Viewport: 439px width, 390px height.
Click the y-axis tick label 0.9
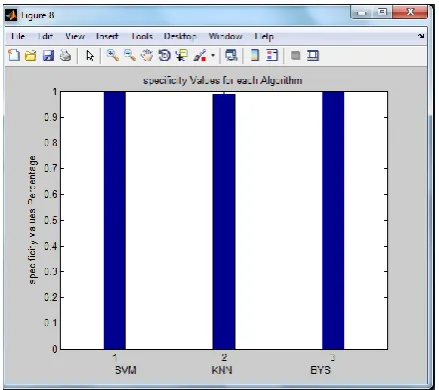coord(51,117)
